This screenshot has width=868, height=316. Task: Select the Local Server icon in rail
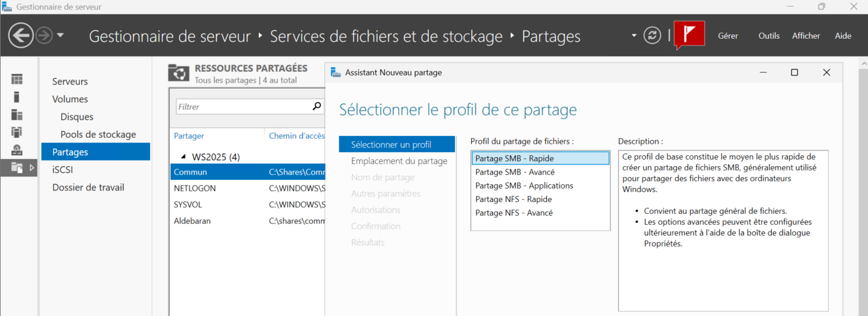click(17, 97)
